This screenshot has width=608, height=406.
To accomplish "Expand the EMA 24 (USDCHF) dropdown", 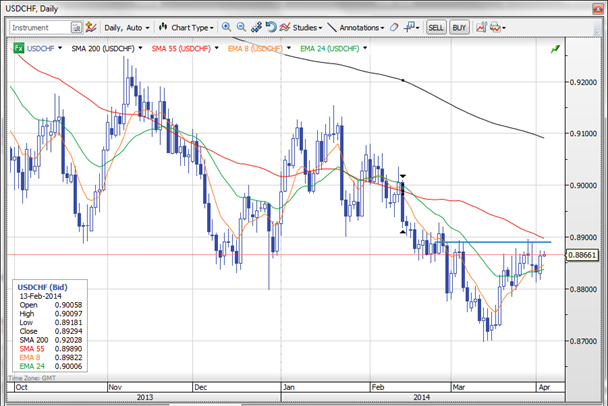I will click(x=365, y=48).
